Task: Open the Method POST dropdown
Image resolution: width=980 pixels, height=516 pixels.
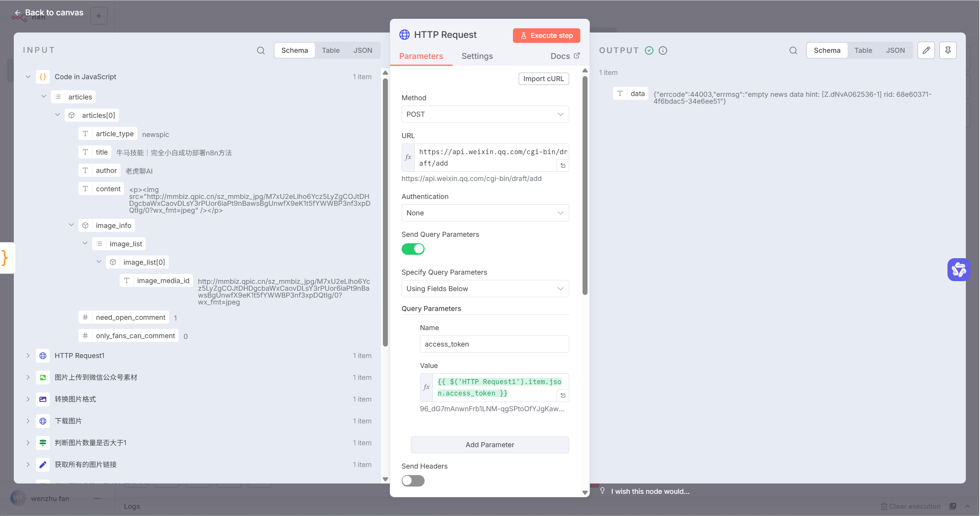Action: click(x=485, y=114)
